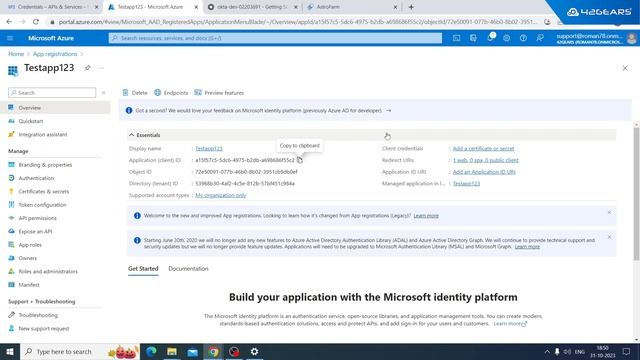Open the Redirect URIs link
Screen dimensions: 640x360
point(486,160)
